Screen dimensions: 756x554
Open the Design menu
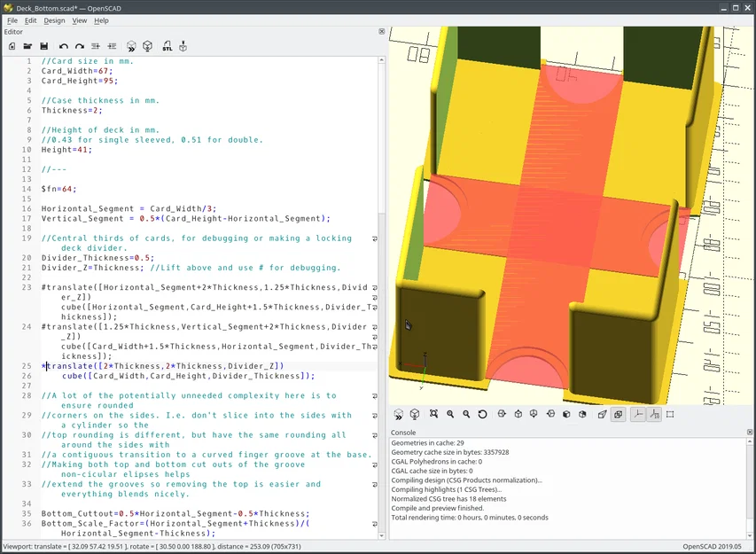click(54, 20)
